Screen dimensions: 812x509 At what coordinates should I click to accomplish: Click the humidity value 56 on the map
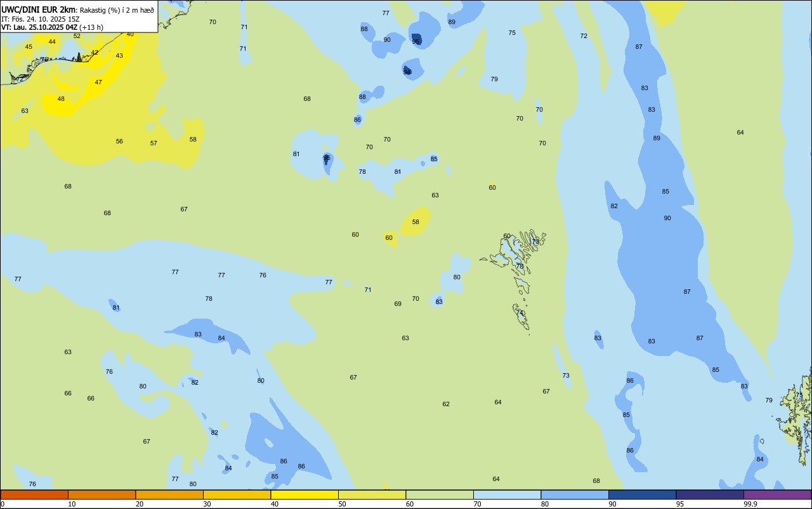[x=119, y=142]
